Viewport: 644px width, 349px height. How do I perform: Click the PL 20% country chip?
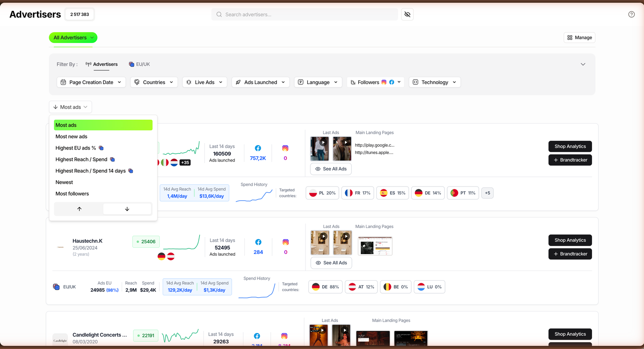coord(322,193)
